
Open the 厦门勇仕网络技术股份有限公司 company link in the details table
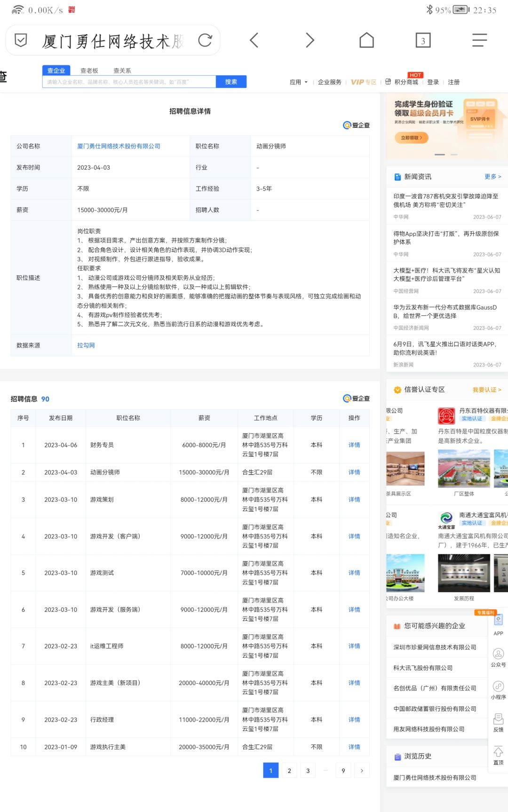coord(119,146)
